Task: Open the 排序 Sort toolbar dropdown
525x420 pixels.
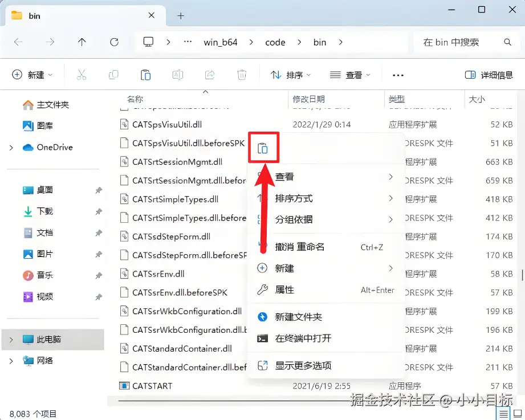Action: click(290, 75)
